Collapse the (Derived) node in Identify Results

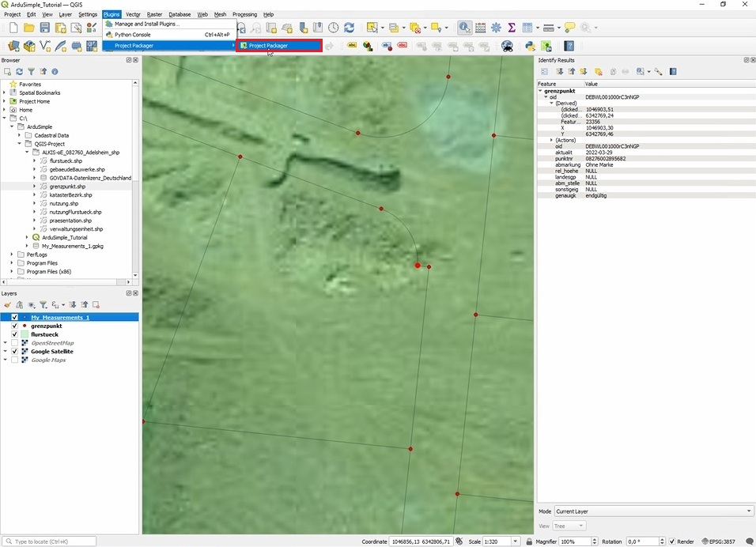[551, 103]
